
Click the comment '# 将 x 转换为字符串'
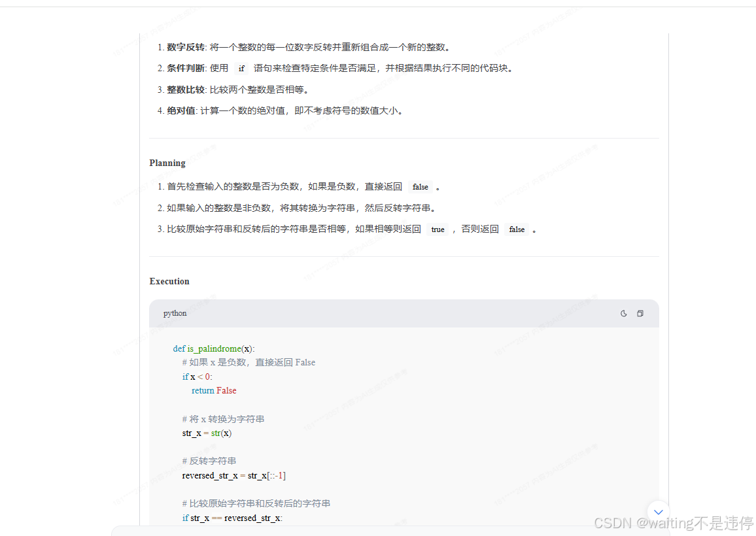pos(223,419)
